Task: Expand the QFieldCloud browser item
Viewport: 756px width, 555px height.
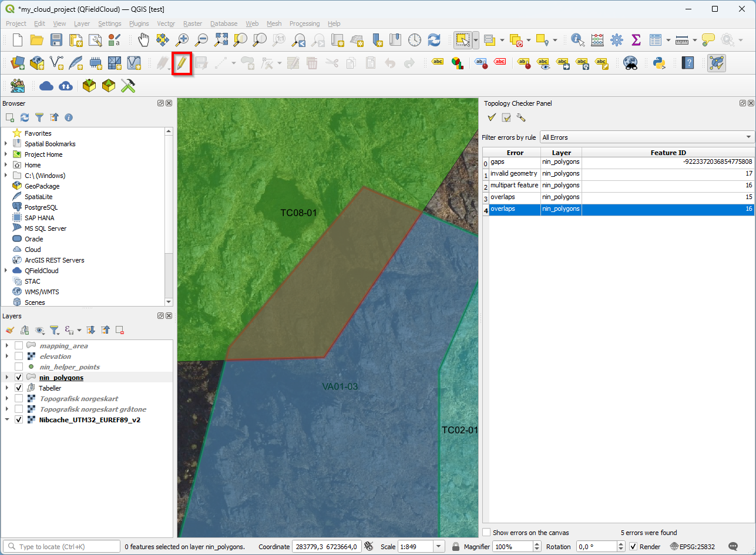Action: point(6,271)
